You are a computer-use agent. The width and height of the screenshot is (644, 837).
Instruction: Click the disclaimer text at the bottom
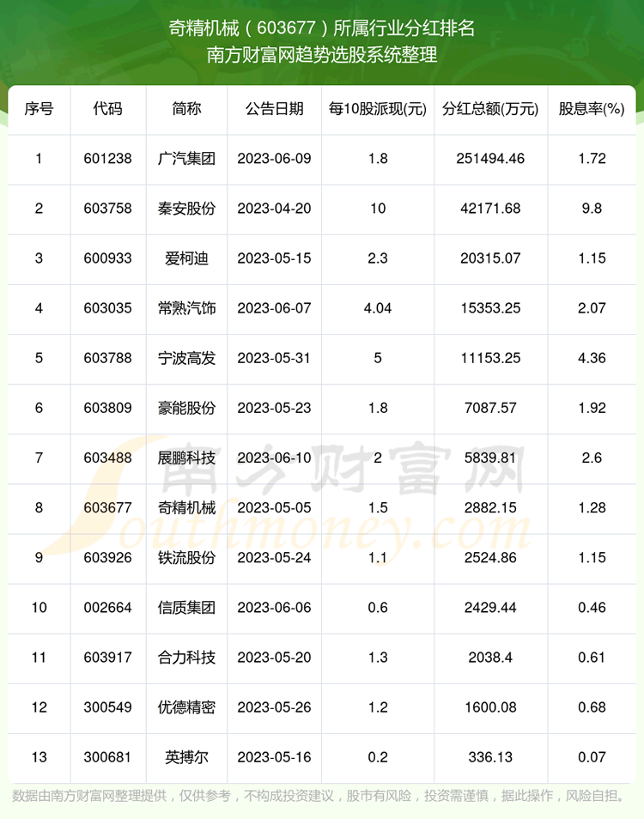(x=322, y=796)
